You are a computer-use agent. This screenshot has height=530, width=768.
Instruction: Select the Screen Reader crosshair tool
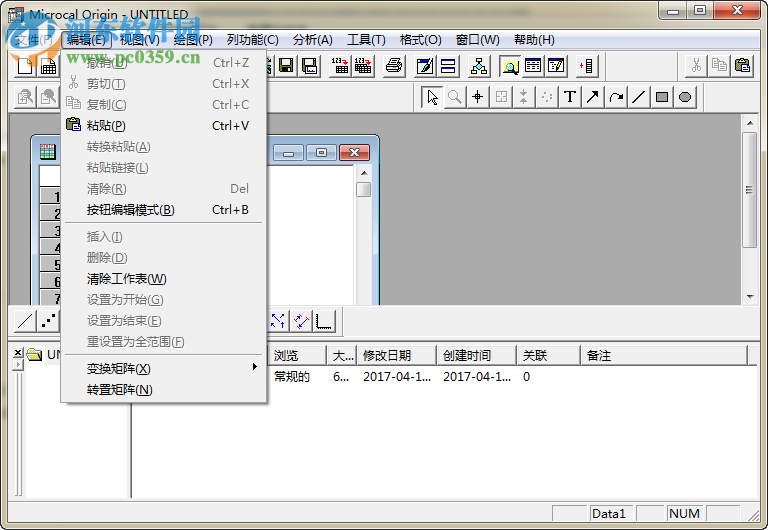point(478,97)
